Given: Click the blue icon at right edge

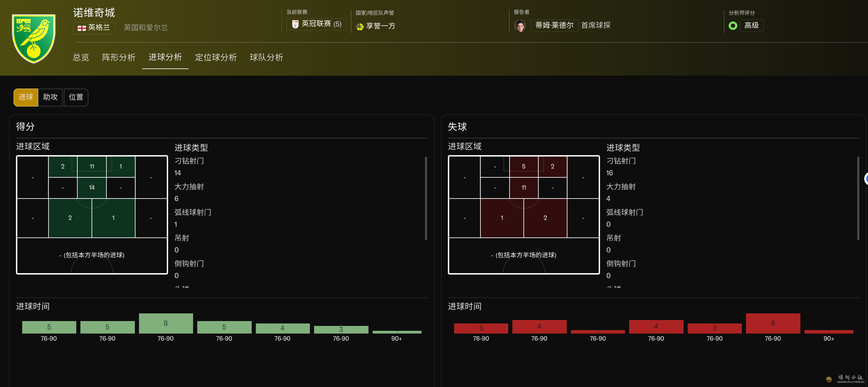Looking at the screenshot, I should (866, 179).
